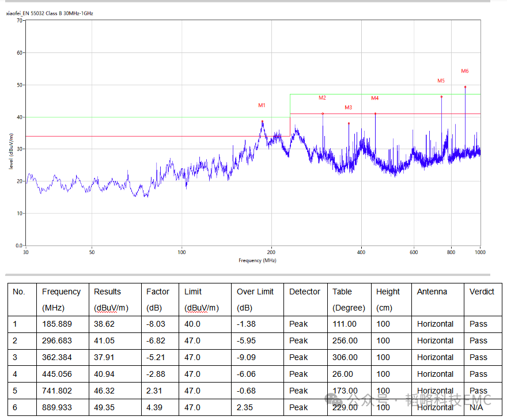Select the N/A verdict cell in row 6
This screenshot has width=507, height=420.
tap(478, 407)
